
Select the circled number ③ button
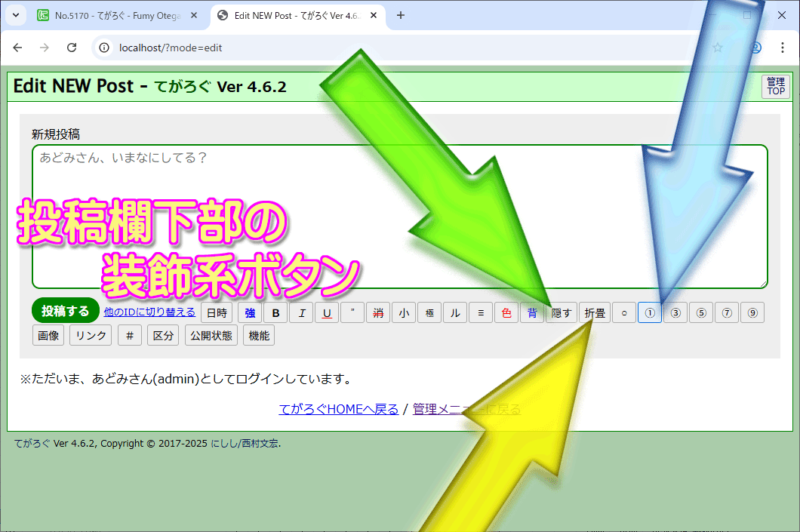[x=675, y=313]
